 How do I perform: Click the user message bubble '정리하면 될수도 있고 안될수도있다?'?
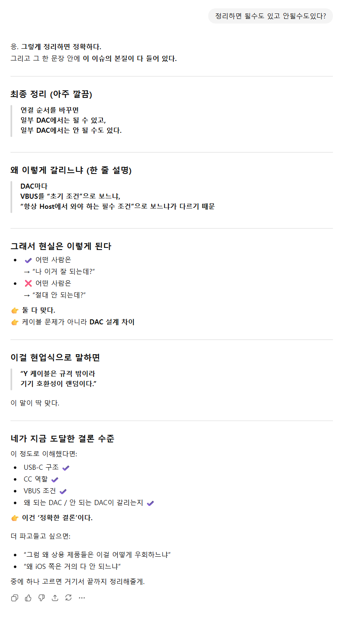click(x=270, y=16)
